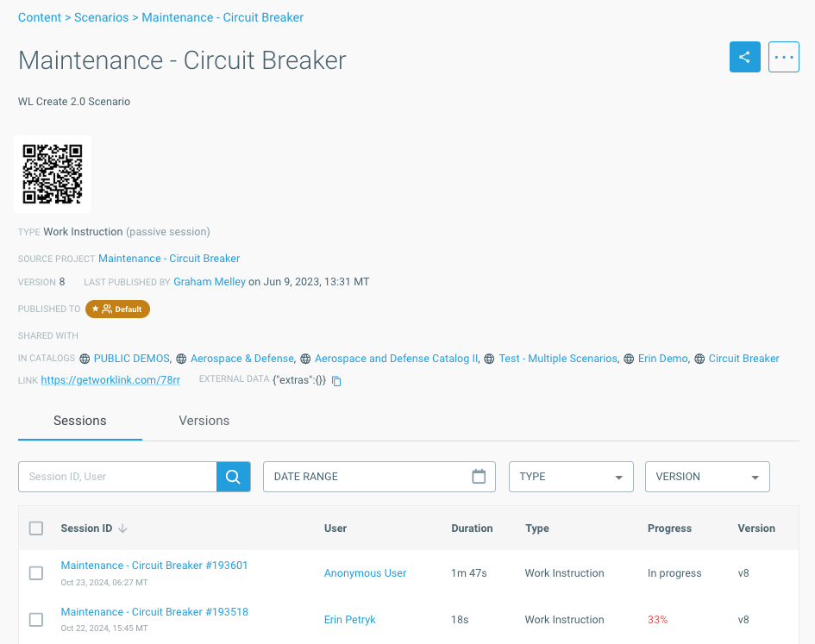The height and width of the screenshot is (644, 815).
Task: Click the Default published-to badge
Action: coord(117,309)
